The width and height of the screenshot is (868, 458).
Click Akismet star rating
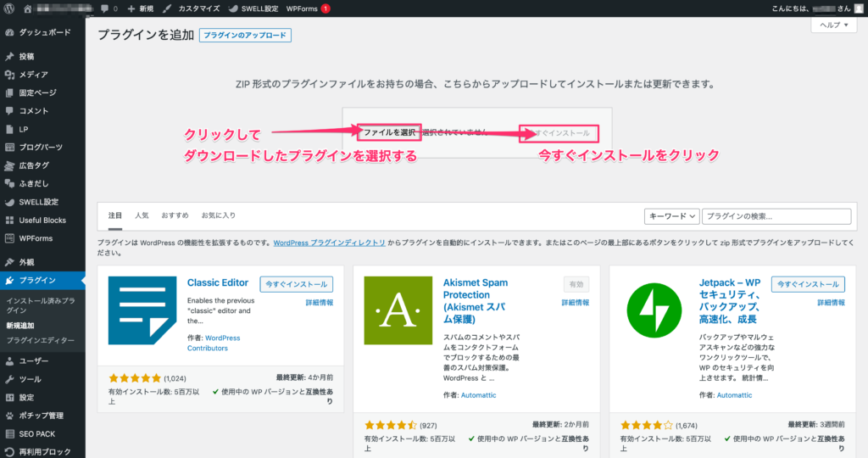[x=390, y=425]
